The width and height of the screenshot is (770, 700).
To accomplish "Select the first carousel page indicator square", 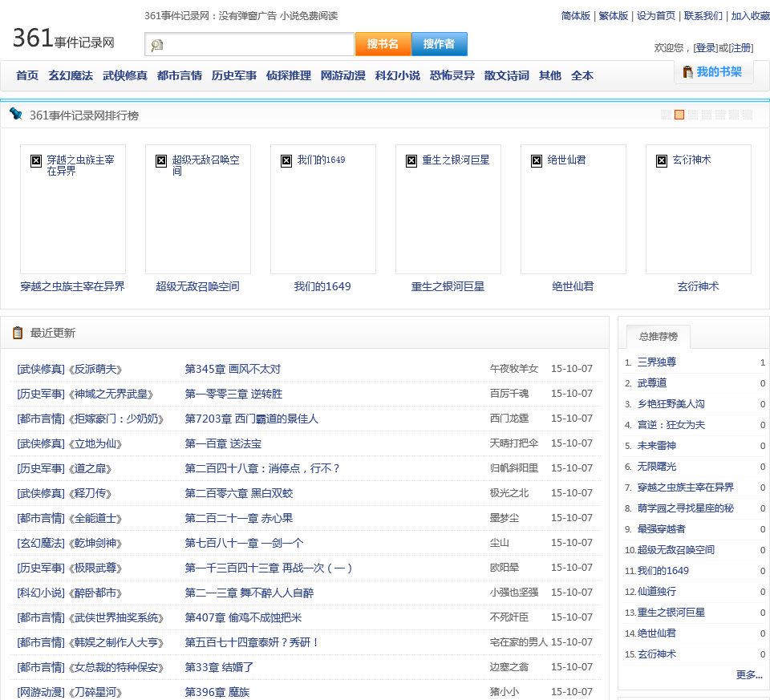I will point(666,115).
